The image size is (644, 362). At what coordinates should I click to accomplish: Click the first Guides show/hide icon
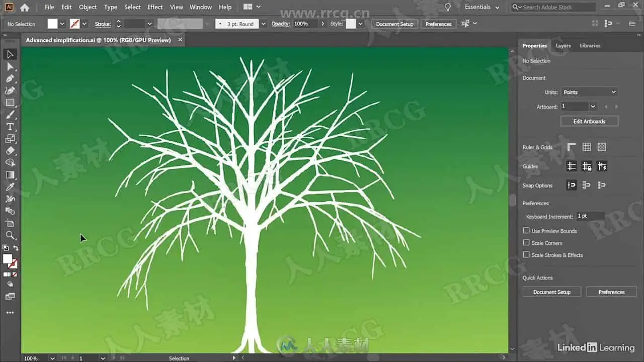(x=572, y=166)
